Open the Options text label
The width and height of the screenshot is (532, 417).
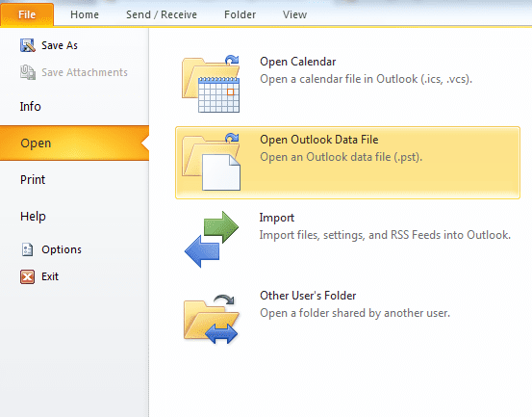tap(62, 249)
